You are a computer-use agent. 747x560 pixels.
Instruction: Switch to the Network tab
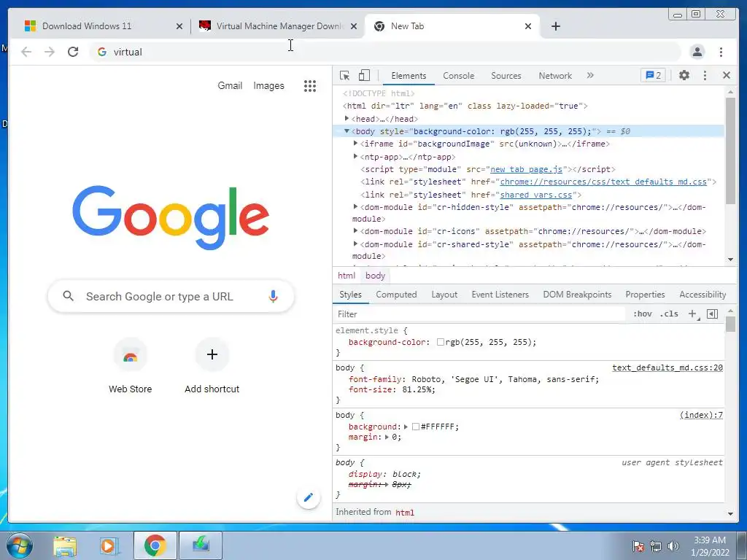pyautogui.click(x=555, y=76)
